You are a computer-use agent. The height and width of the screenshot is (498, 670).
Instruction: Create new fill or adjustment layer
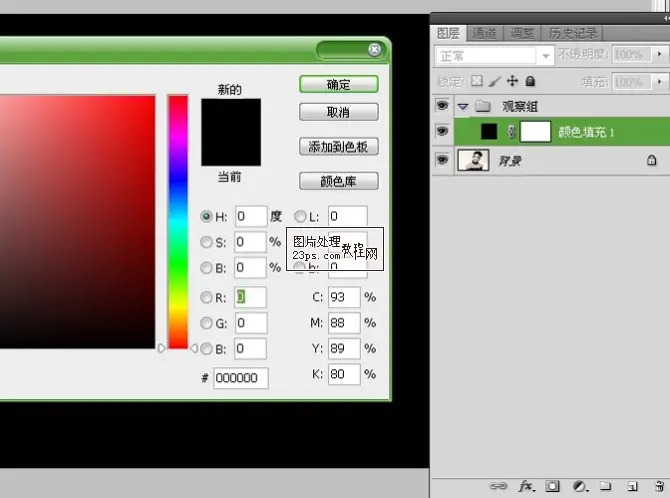click(x=579, y=486)
